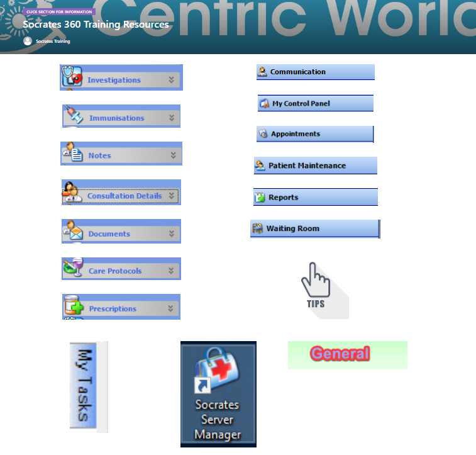Click the Notes document icon
The width and height of the screenshot is (476, 455).
73,153
